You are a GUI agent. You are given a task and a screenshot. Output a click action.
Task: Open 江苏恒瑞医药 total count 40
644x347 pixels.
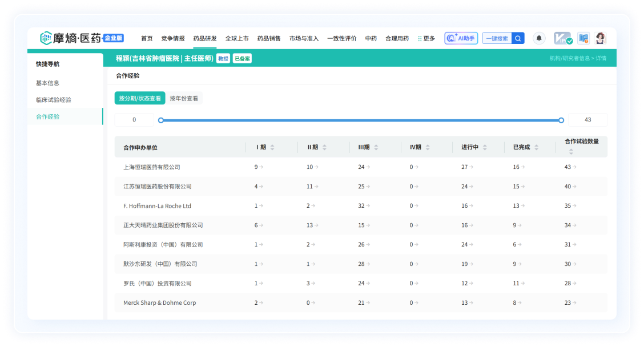click(x=570, y=187)
